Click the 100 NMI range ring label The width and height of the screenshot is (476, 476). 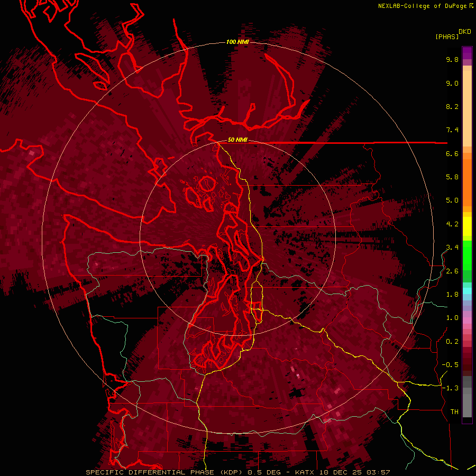[x=237, y=42]
